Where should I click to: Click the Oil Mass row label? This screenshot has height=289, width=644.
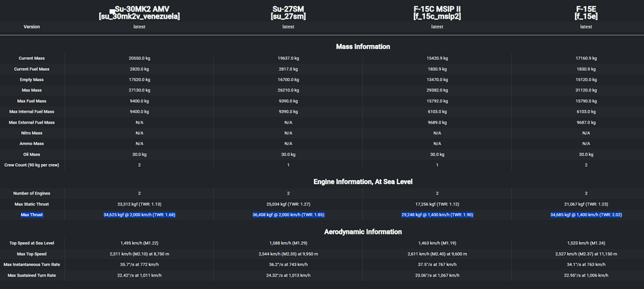tap(32, 154)
